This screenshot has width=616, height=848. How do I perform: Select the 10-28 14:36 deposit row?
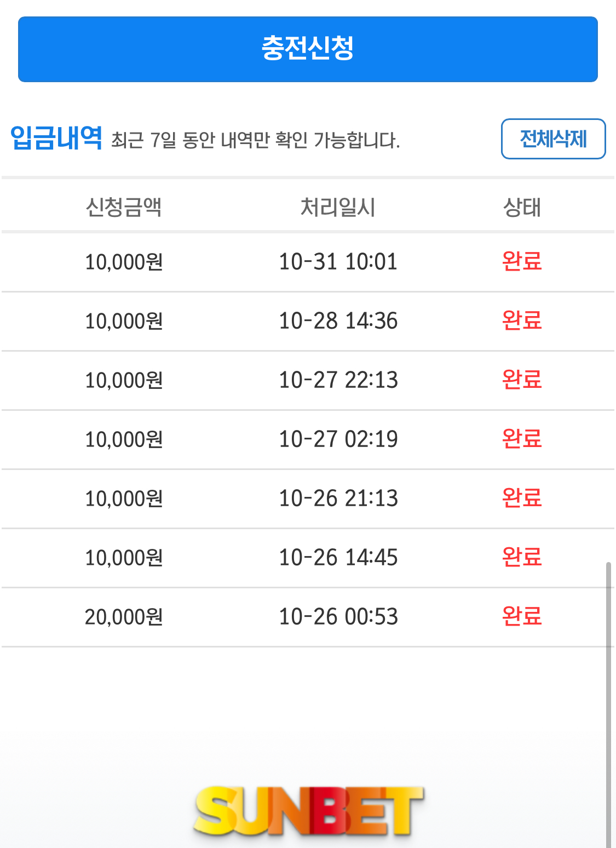[338, 321]
